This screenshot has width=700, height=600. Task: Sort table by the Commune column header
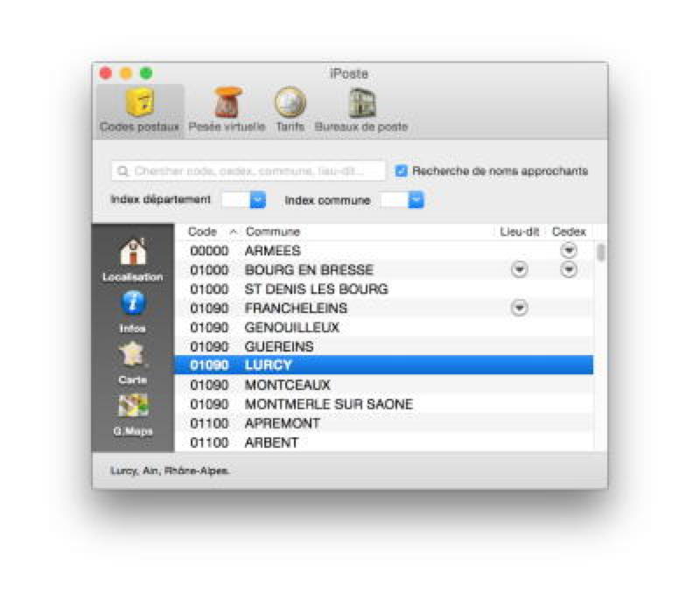click(367, 232)
